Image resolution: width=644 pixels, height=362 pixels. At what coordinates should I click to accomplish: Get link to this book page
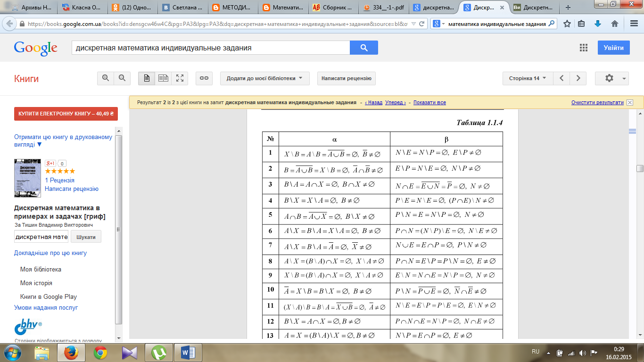(x=204, y=78)
